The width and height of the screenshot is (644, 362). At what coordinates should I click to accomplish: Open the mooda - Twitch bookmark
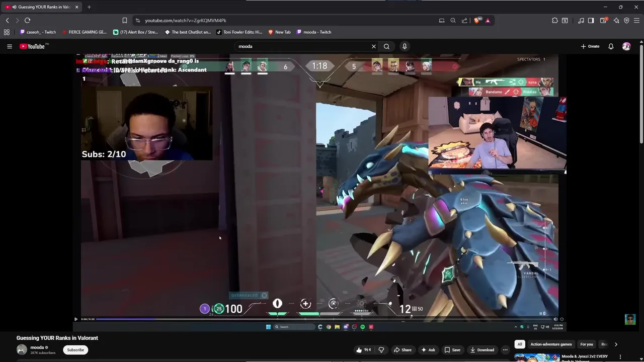tap(314, 32)
